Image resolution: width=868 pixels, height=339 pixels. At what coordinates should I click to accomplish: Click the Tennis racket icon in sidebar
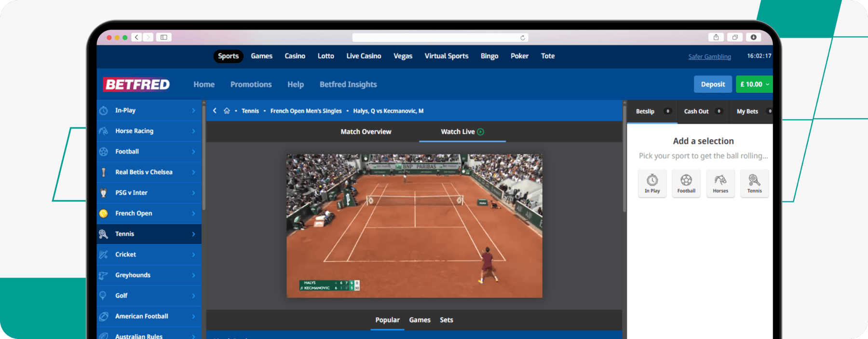[x=104, y=234]
